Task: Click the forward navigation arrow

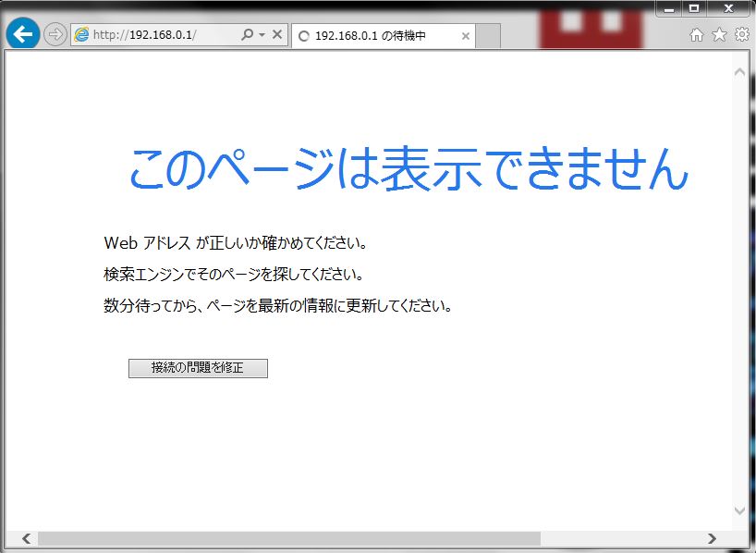Action: click(x=55, y=35)
